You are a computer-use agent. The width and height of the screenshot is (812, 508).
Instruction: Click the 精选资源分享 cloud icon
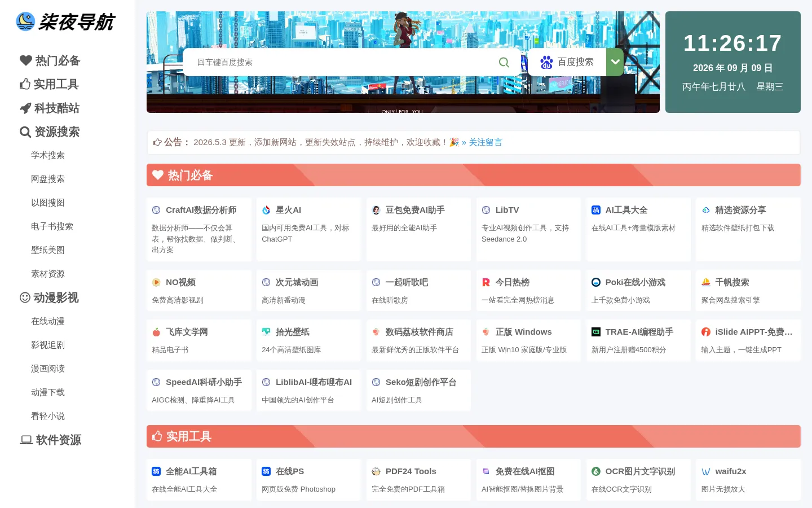pos(706,210)
